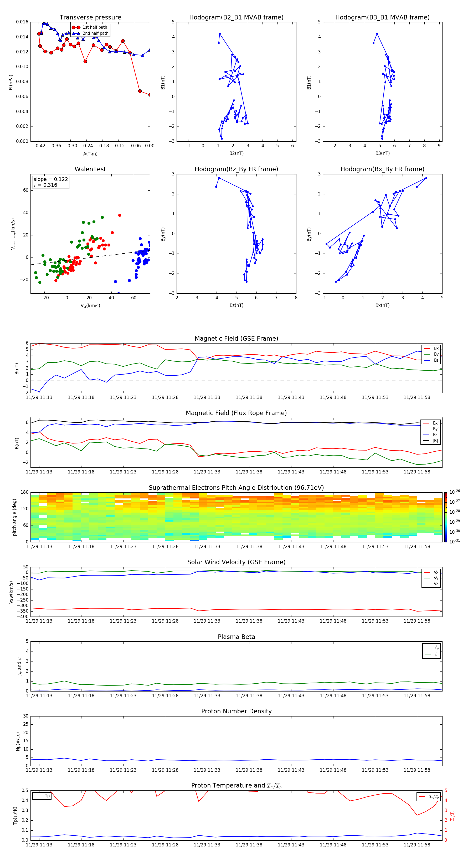Click the "V_A(km/s)" x-axis label in WalenTest
Image resolution: width=473 pixels, height=868 pixels.
point(90,306)
